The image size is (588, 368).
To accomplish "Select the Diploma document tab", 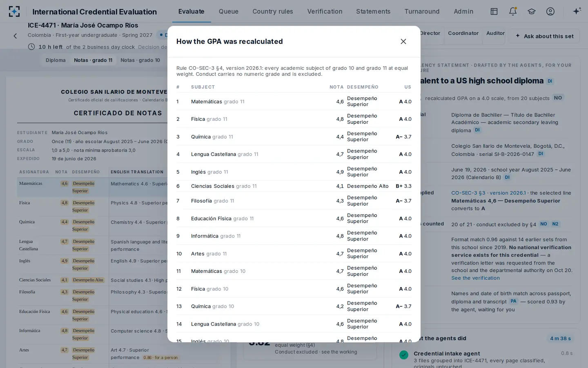I will pyautogui.click(x=56, y=60).
